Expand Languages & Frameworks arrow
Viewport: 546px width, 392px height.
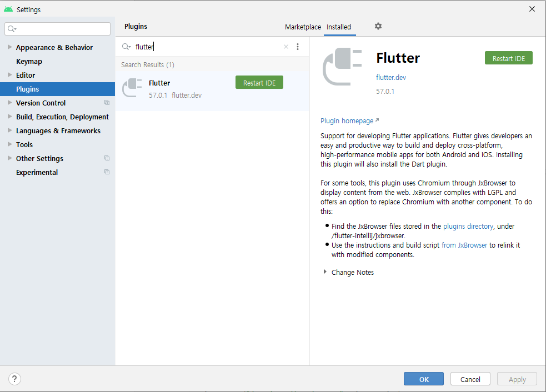[x=10, y=130]
